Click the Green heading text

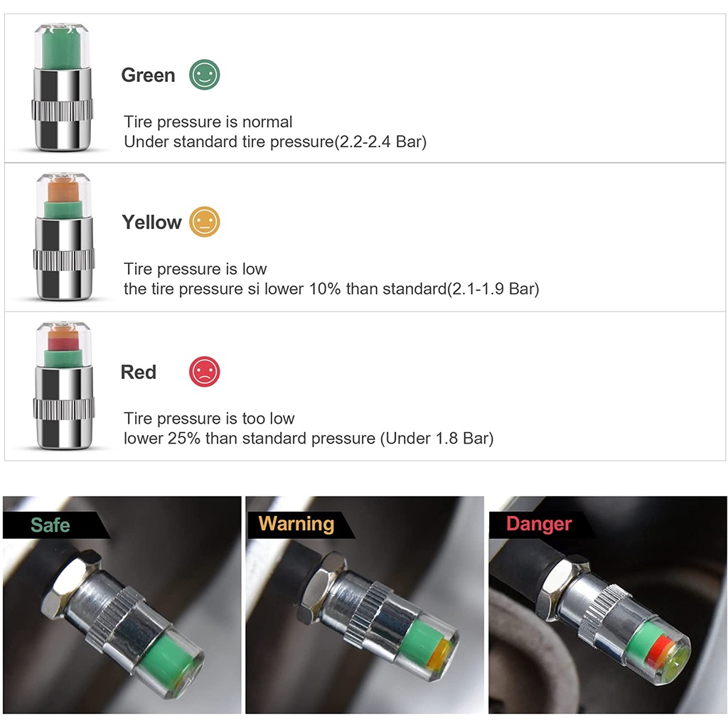coord(148,75)
